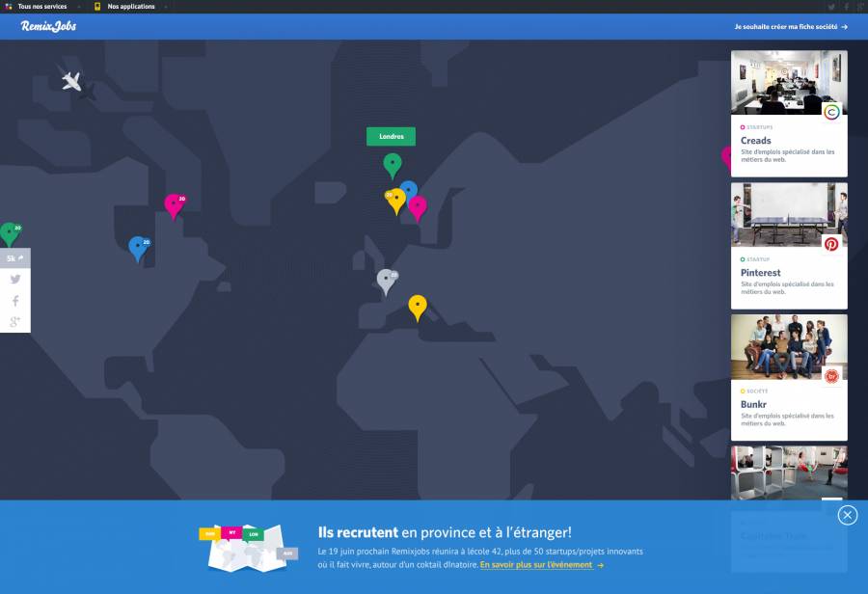Open the 'Tous nos services' dropdown
The width and height of the screenshot is (868, 594).
point(42,7)
